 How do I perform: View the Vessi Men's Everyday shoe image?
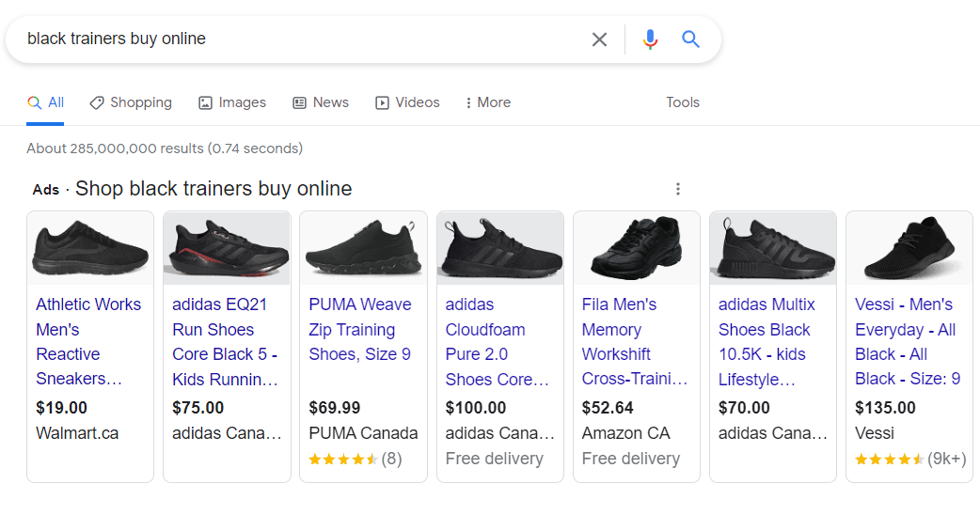[x=909, y=248]
